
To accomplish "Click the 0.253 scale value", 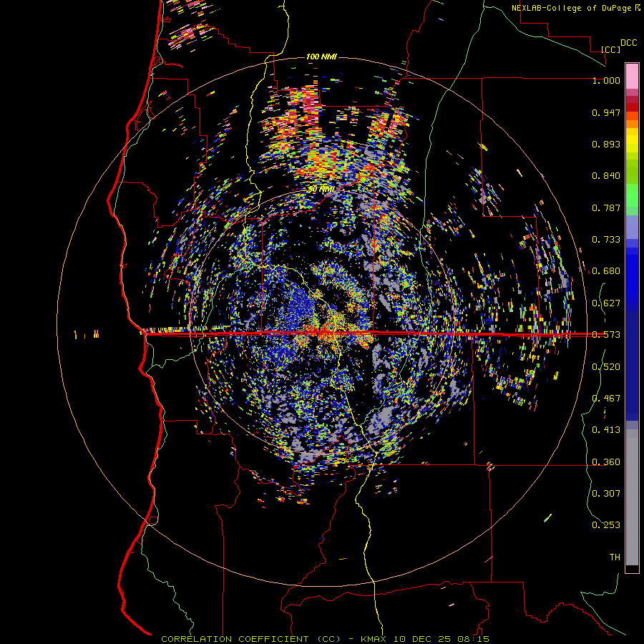I will click(x=606, y=525).
